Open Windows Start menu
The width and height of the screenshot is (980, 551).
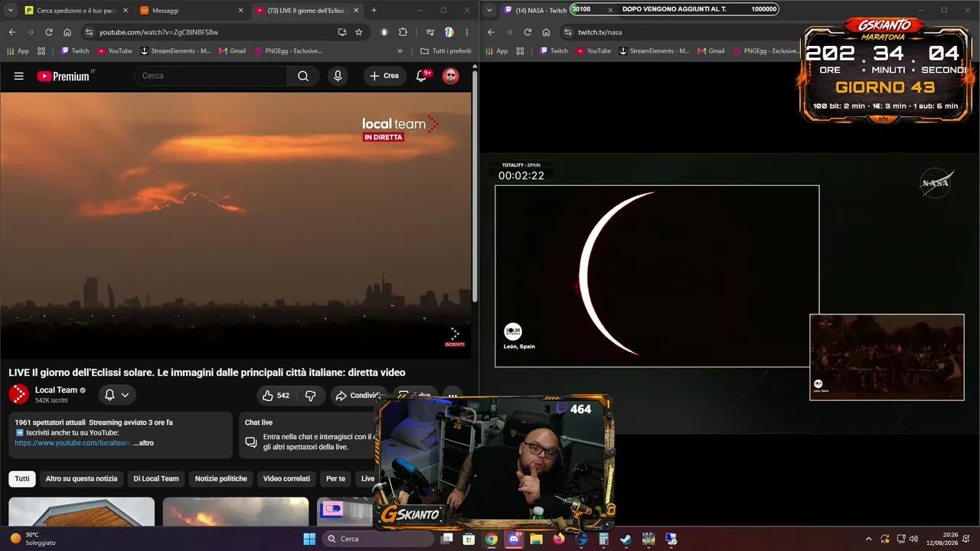coord(309,539)
